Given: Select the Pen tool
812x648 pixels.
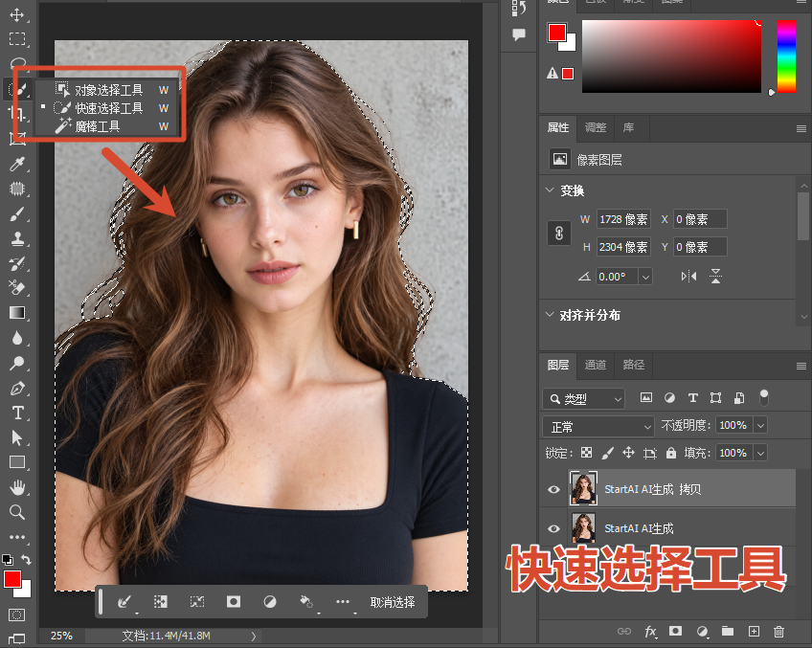Looking at the screenshot, I should coord(16,389).
